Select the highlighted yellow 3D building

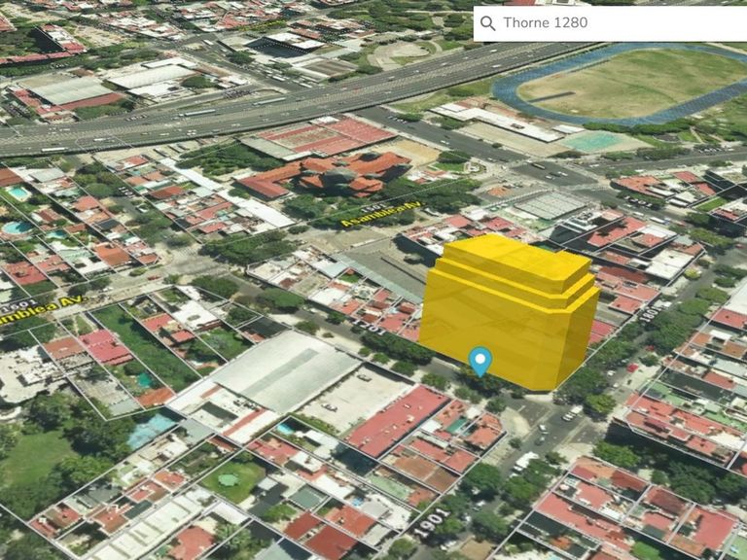(x=511, y=306)
